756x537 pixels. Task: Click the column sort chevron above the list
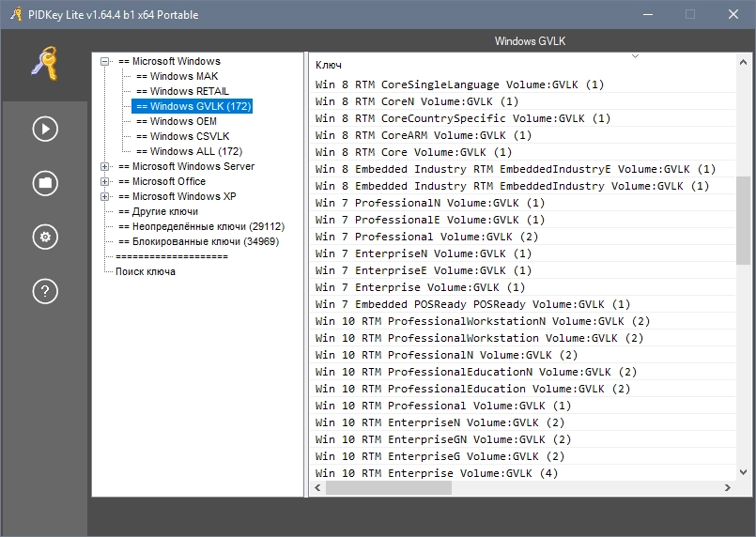[635, 56]
